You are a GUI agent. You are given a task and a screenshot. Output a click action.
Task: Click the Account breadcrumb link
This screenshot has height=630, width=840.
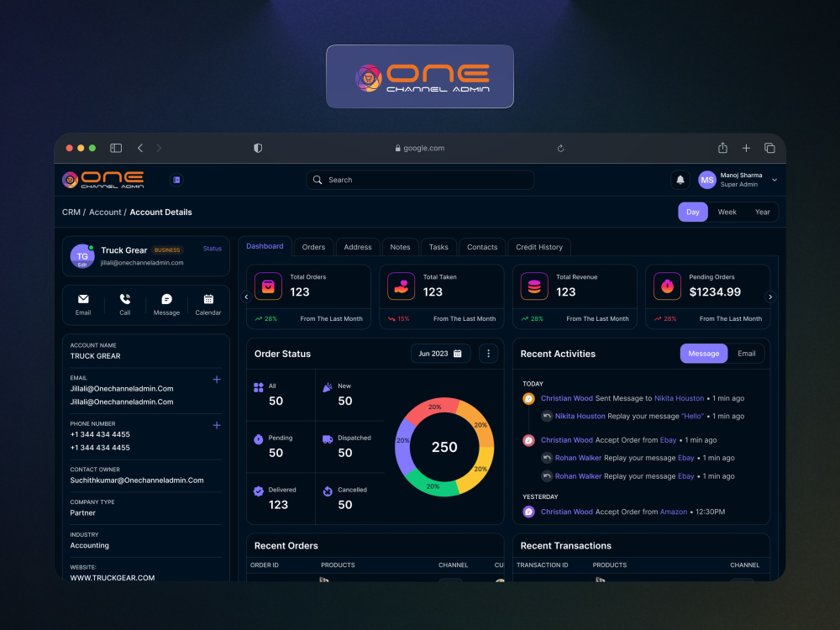[x=105, y=213]
